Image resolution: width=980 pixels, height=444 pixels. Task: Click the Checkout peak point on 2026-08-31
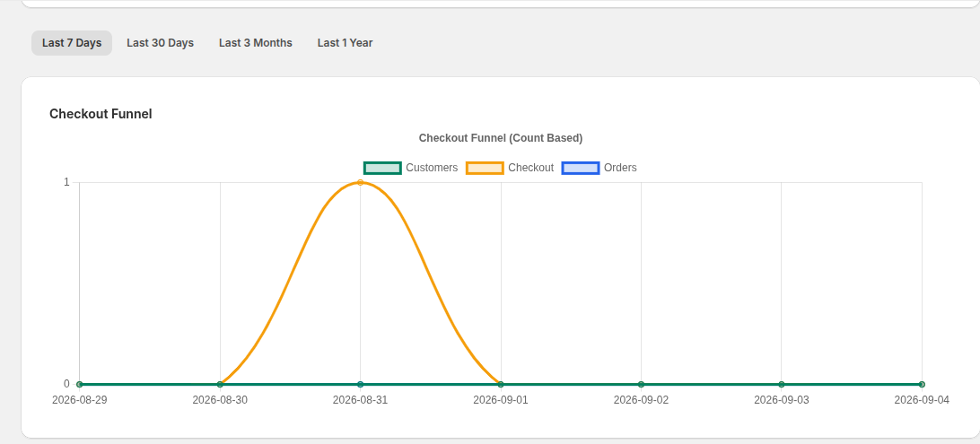coord(361,182)
